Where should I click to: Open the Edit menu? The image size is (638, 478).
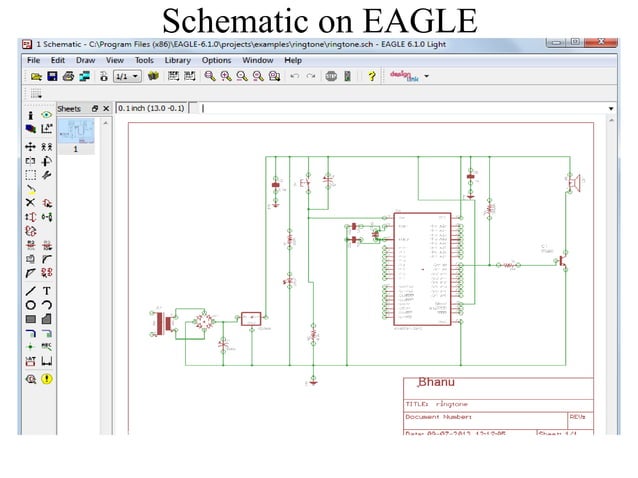[58, 60]
